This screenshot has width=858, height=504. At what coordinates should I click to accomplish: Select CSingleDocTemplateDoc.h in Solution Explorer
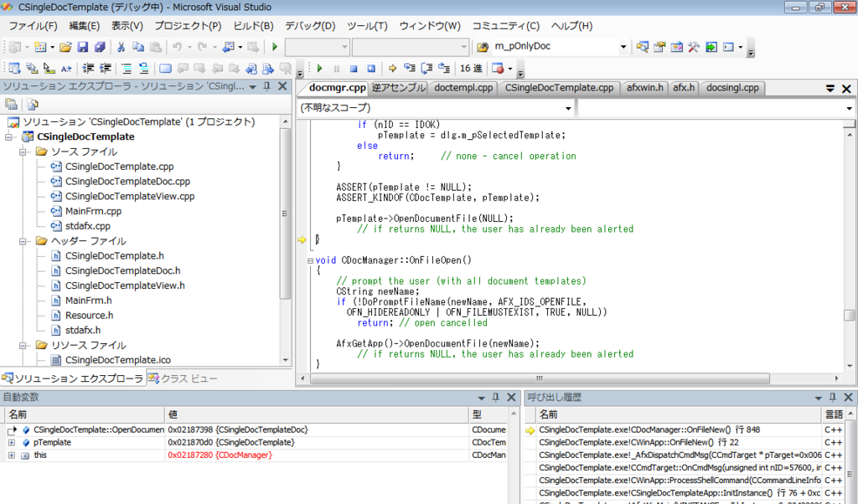(122, 270)
